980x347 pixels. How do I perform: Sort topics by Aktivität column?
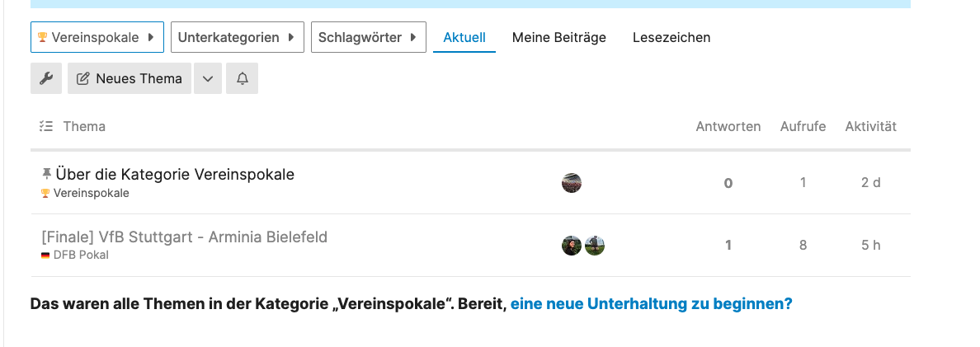(x=870, y=127)
